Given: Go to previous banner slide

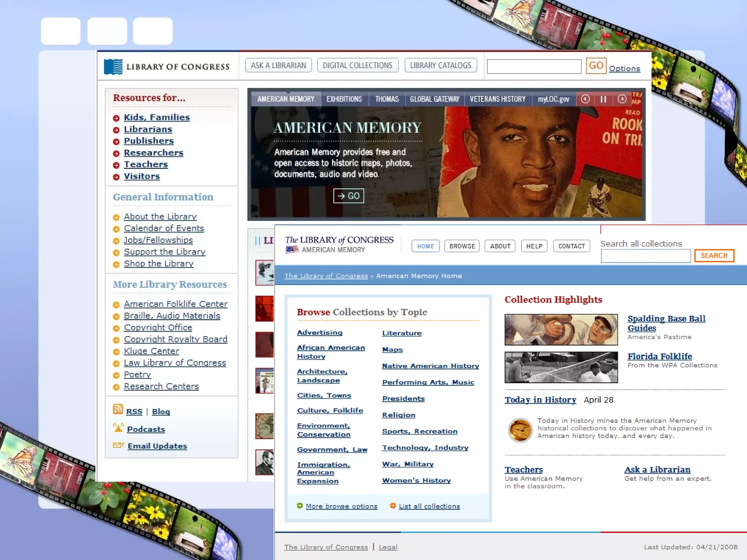Looking at the screenshot, I should pos(585,99).
